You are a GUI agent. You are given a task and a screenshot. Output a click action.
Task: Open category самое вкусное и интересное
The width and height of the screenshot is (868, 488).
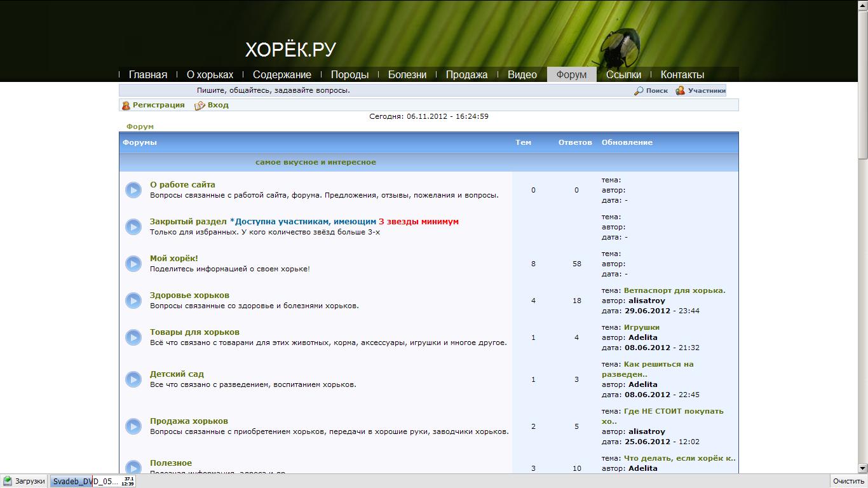coord(316,162)
